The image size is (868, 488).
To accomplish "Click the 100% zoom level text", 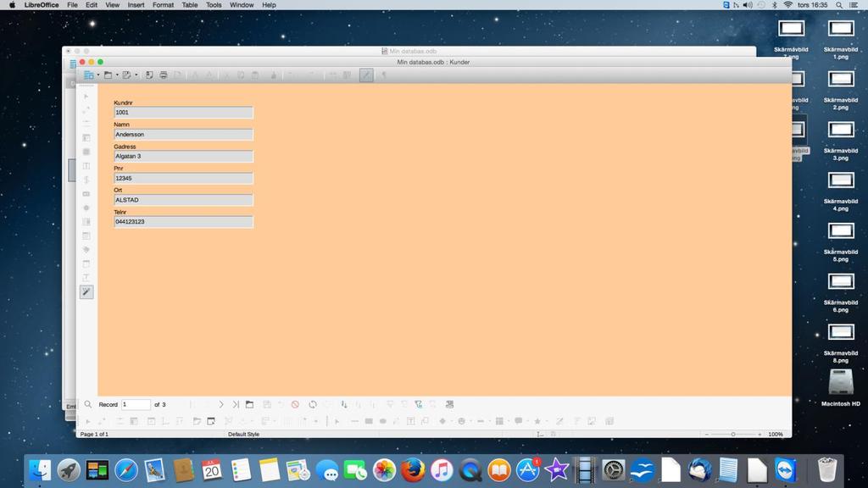I will pos(776,435).
